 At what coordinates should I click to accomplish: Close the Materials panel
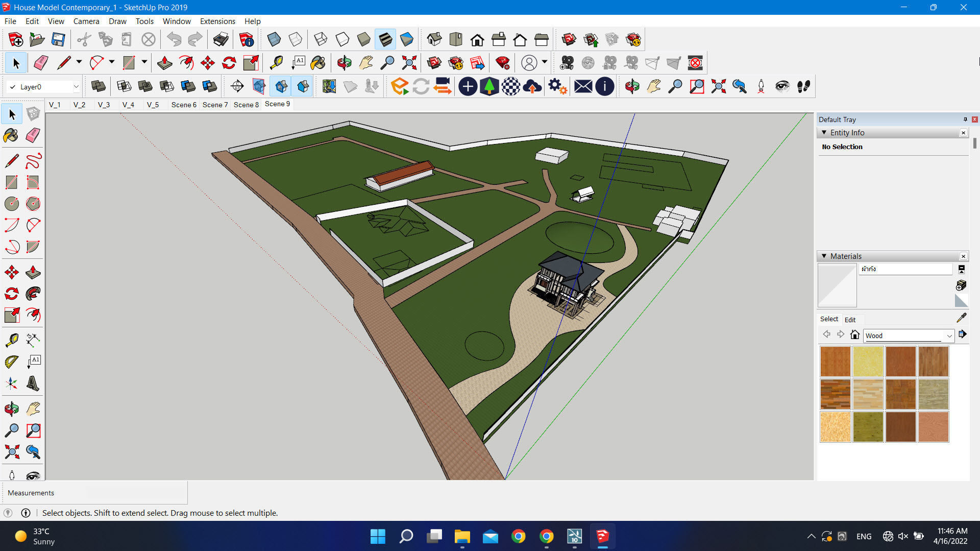[963, 256]
